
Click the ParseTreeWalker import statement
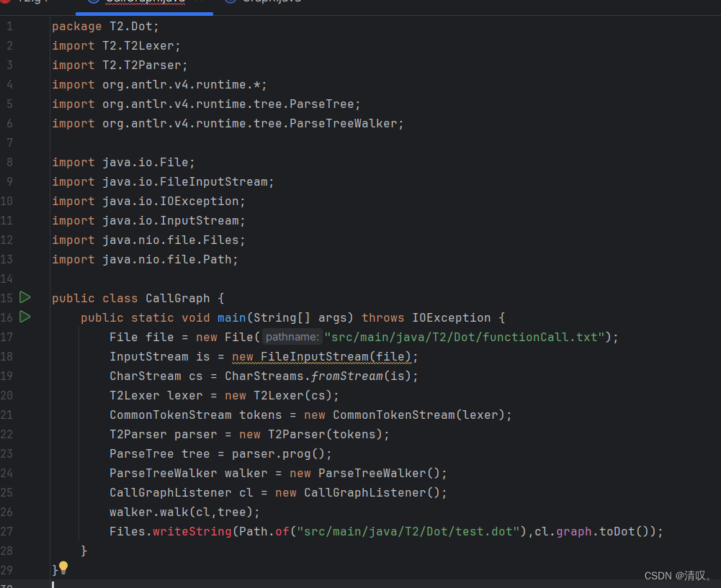pos(228,124)
